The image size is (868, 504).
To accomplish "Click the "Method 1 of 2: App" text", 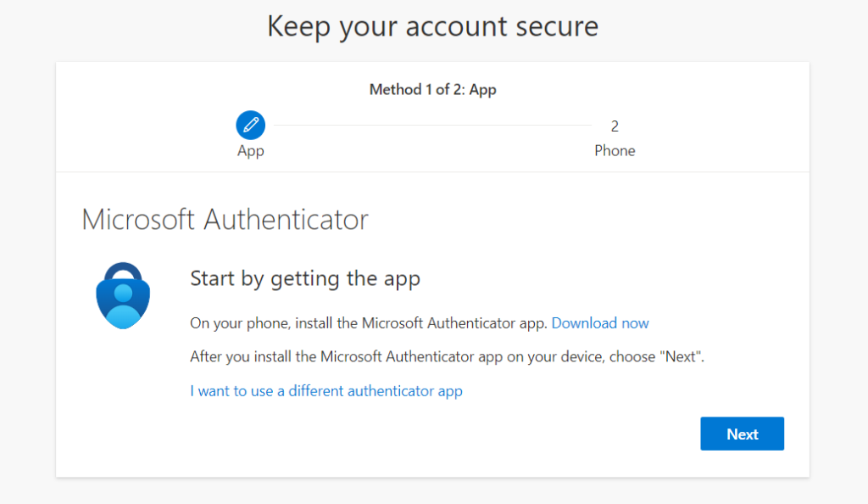I will (432, 89).
